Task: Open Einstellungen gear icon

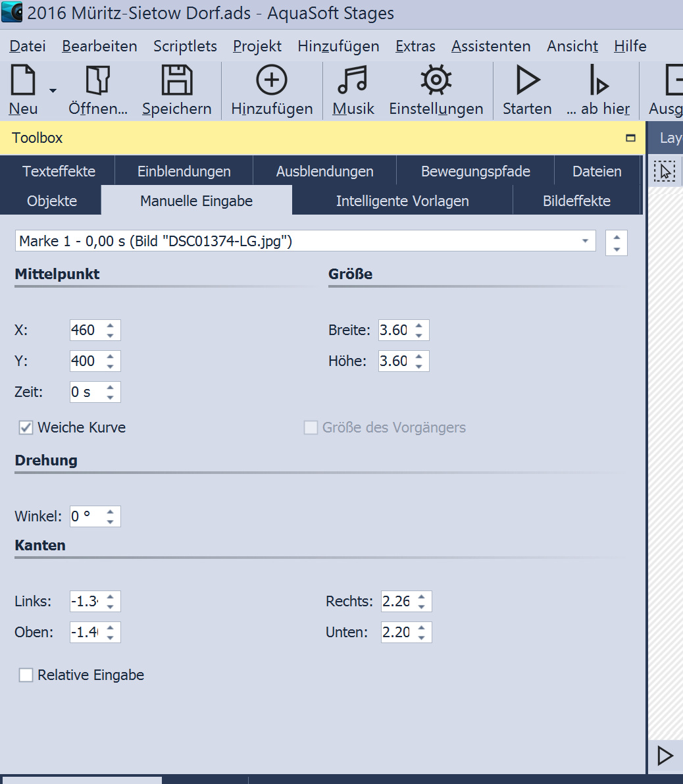Action: point(436,81)
